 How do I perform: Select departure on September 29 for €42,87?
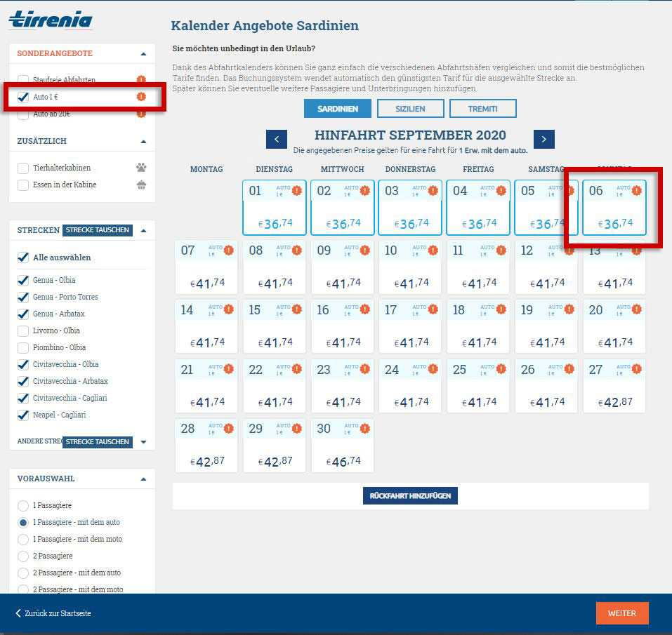[x=275, y=446]
